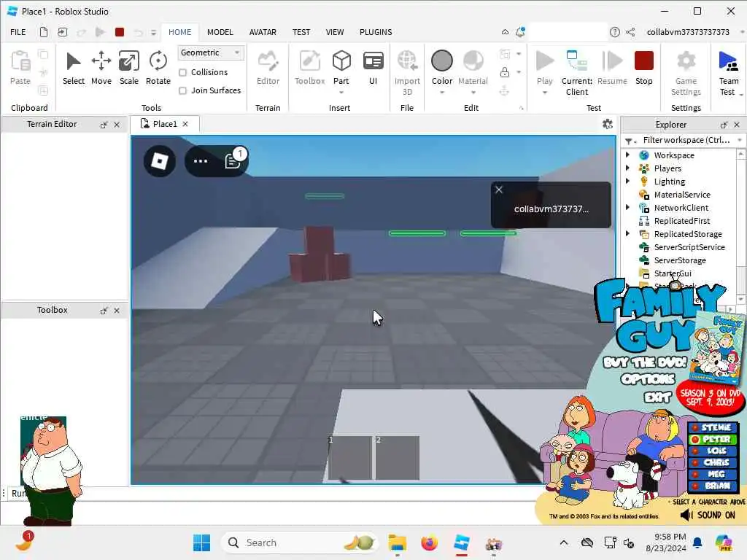Click the share icon near username

(630, 32)
